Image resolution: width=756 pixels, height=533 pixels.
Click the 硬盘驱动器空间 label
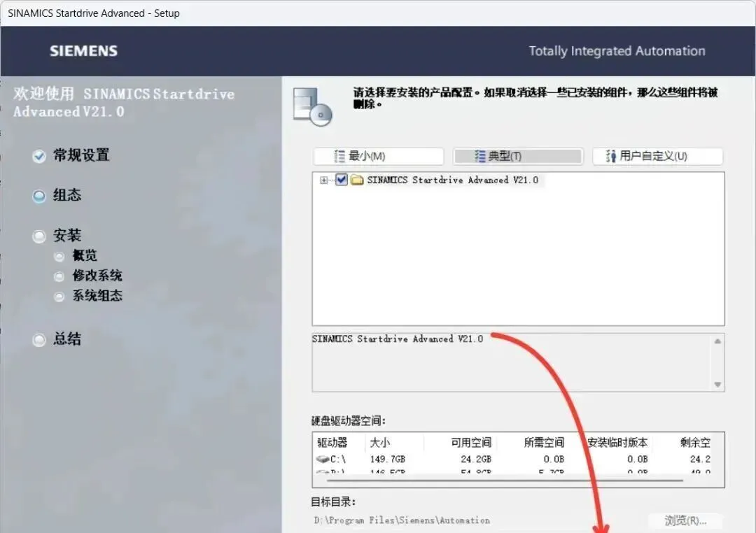coord(349,420)
